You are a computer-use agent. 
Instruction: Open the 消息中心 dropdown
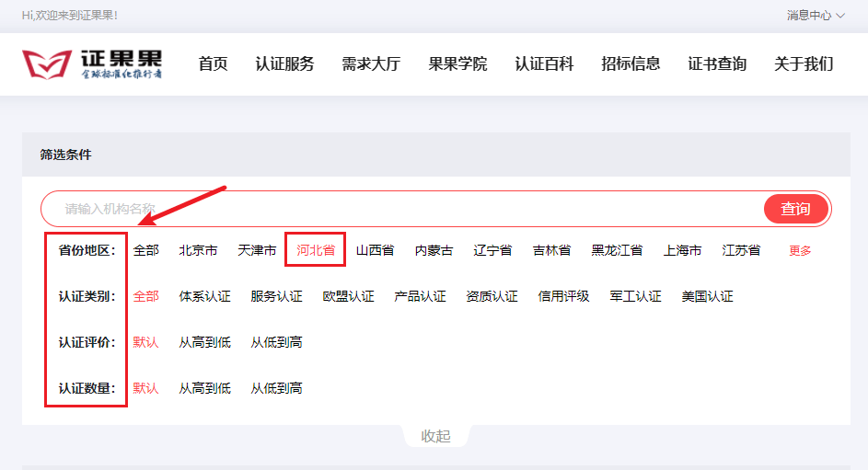pyautogui.click(x=815, y=16)
